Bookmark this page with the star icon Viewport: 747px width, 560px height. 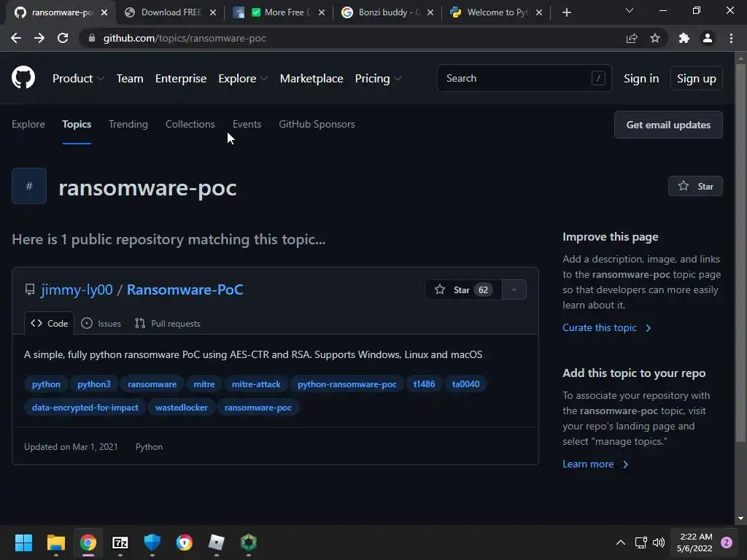click(655, 38)
